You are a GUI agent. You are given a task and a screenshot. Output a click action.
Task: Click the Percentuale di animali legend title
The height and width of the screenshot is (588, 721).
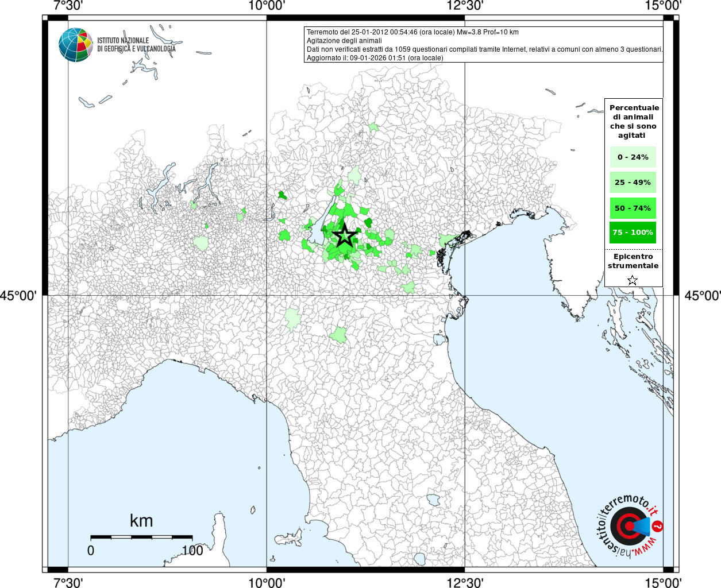coord(634,122)
